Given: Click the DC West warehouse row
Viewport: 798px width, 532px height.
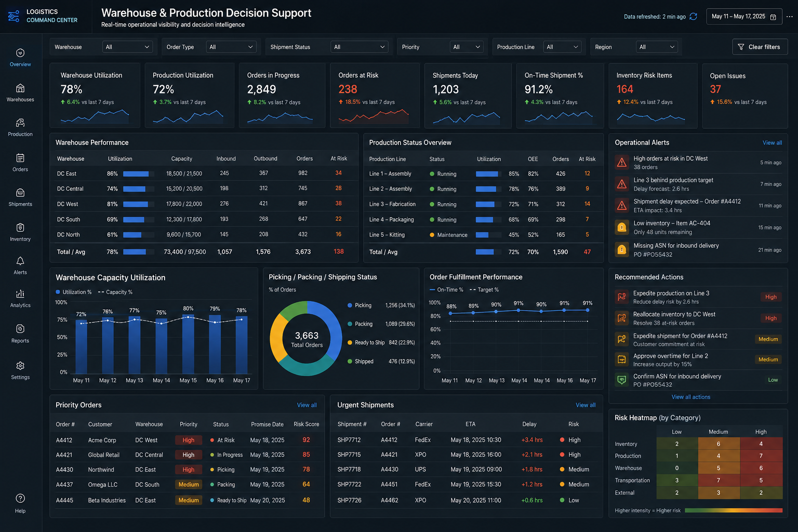Looking at the screenshot, I should tap(204, 204).
